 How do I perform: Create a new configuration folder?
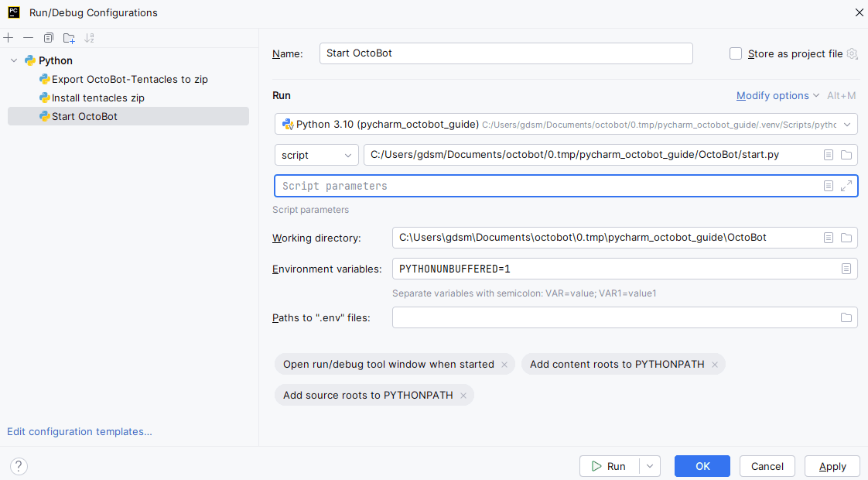[x=69, y=38]
